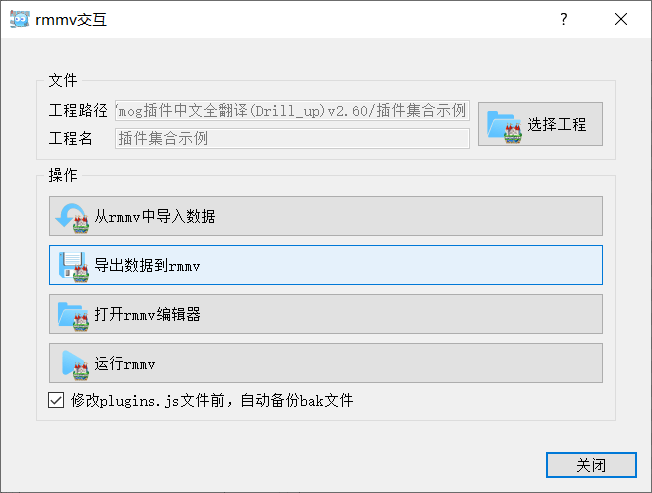The width and height of the screenshot is (652, 493).
Task: Click the 工程名 label
Action: pos(70,138)
